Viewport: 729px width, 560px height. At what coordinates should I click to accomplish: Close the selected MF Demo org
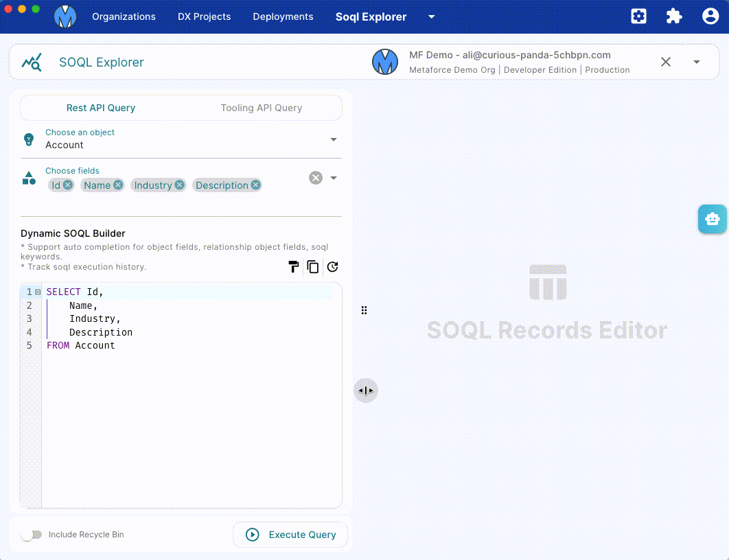click(x=666, y=62)
